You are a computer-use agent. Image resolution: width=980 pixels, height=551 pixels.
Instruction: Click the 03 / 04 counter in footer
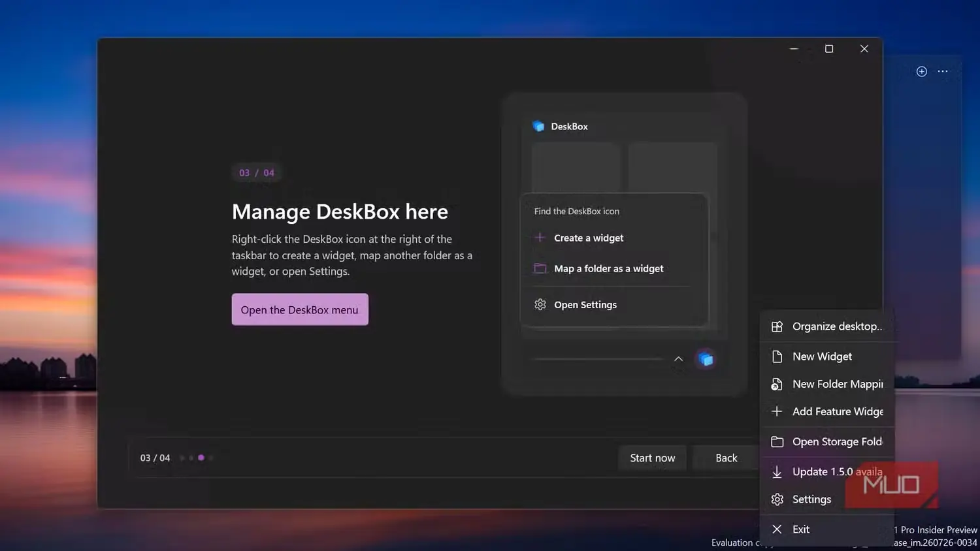[155, 458]
